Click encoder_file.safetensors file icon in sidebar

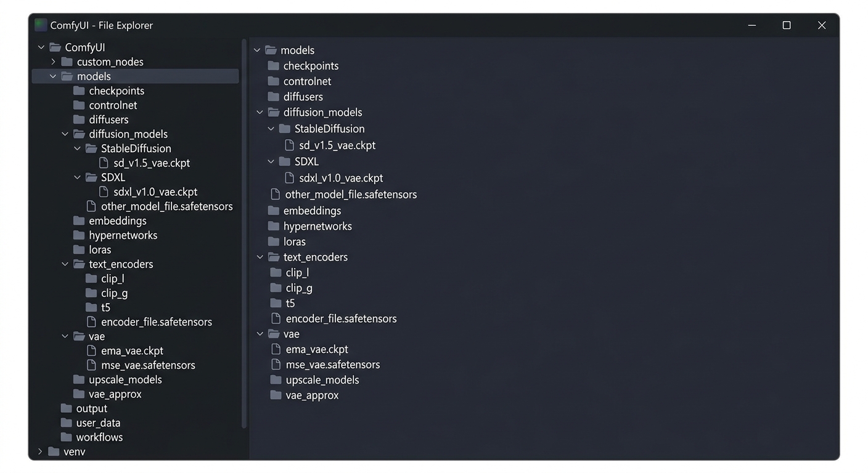91,321
